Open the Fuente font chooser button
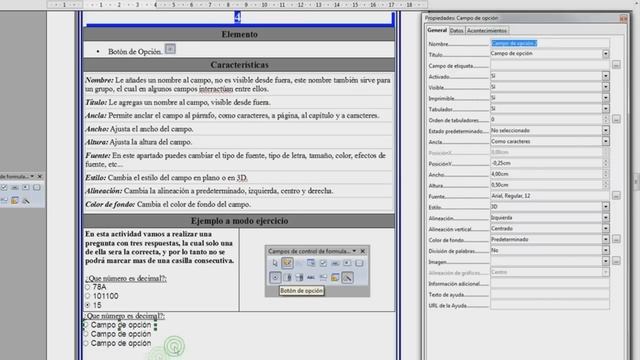640x360 pixels. [x=616, y=196]
